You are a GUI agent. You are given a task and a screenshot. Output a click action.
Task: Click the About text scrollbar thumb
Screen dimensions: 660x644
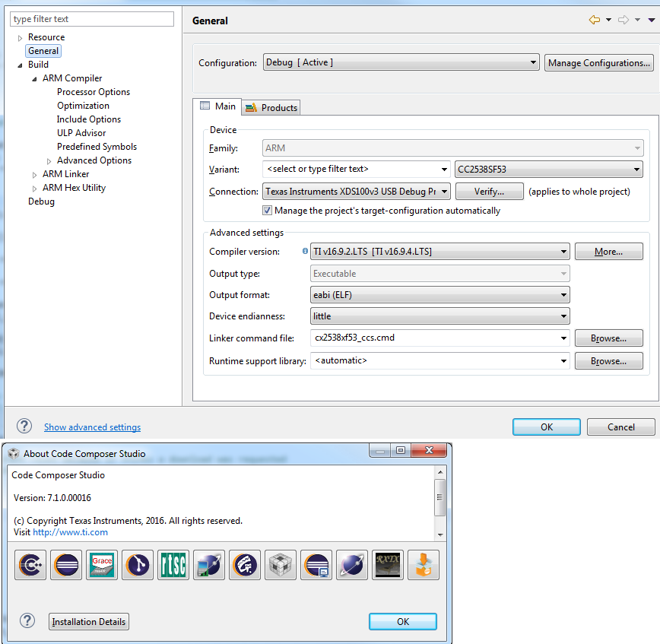[439, 497]
